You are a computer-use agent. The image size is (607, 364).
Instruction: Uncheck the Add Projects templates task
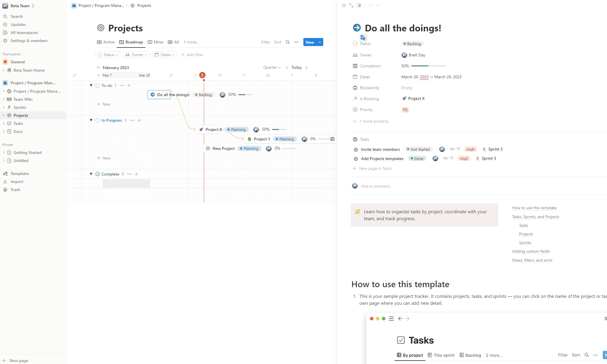pos(355,159)
